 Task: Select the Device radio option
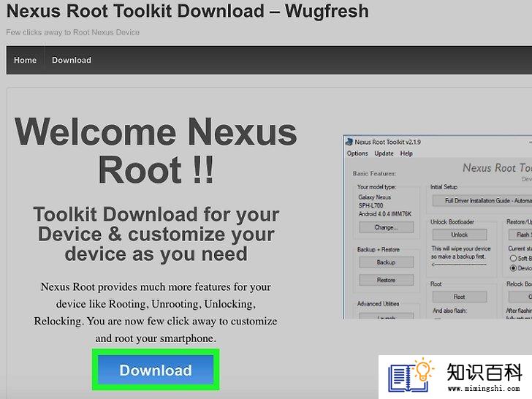tap(513, 268)
